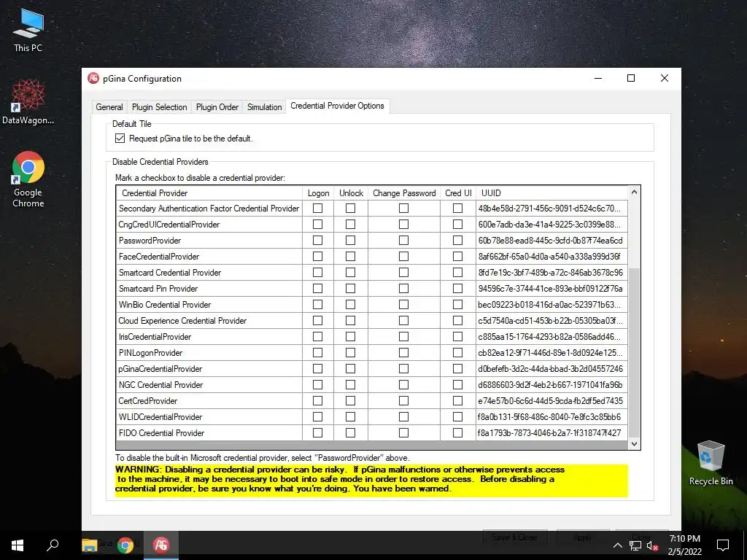Select the Smartcard Pin Provider name cell
The image size is (747, 560).
[x=209, y=289]
